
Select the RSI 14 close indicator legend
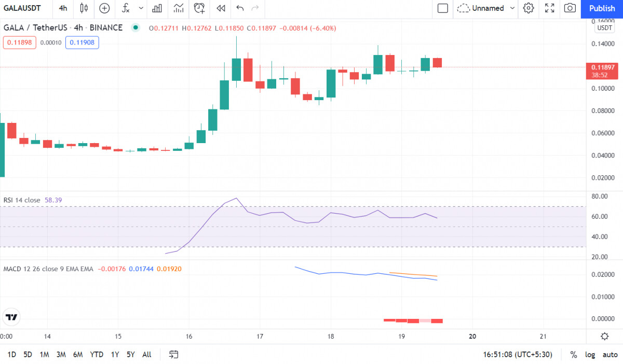[22, 200]
